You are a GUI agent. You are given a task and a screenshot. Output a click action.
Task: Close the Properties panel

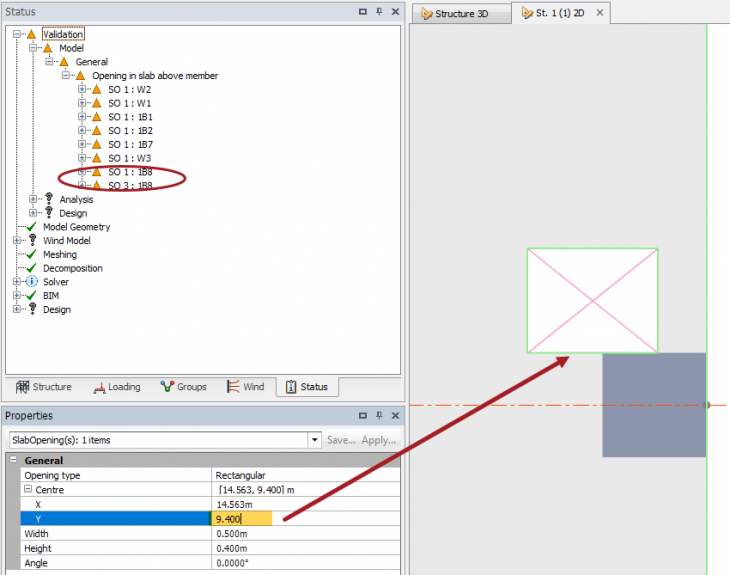pyautogui.click(x=395, y=415)
